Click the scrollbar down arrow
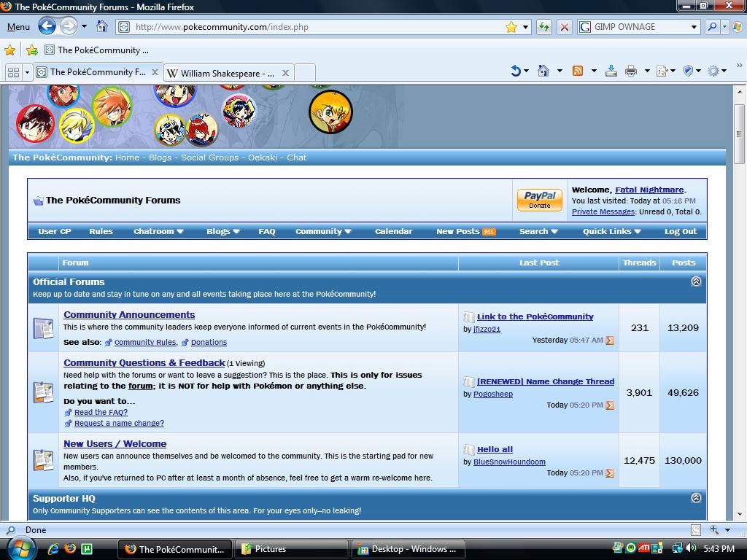Viewport: 747px width, 560px height. [x=739, y=514]
